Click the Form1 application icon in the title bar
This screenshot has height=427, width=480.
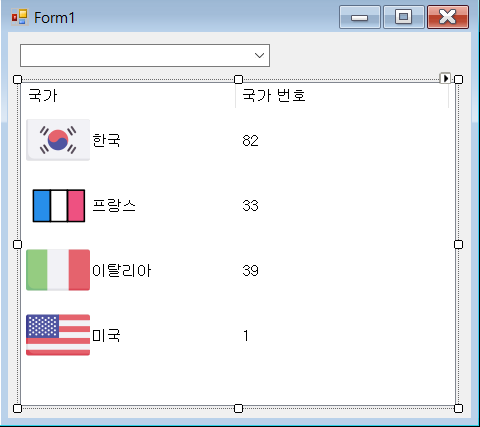[19, 17]
